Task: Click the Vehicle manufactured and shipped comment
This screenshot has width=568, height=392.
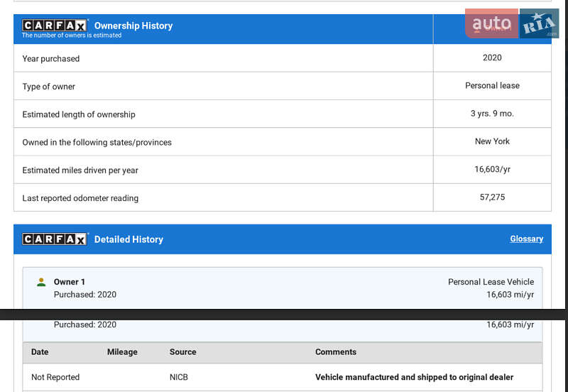Action: pos(414,377)
